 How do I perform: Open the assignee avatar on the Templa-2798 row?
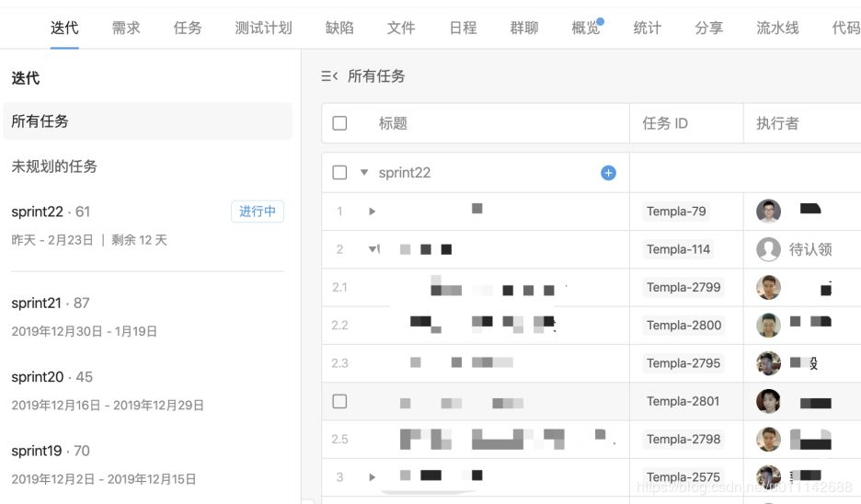coord(768,440)
